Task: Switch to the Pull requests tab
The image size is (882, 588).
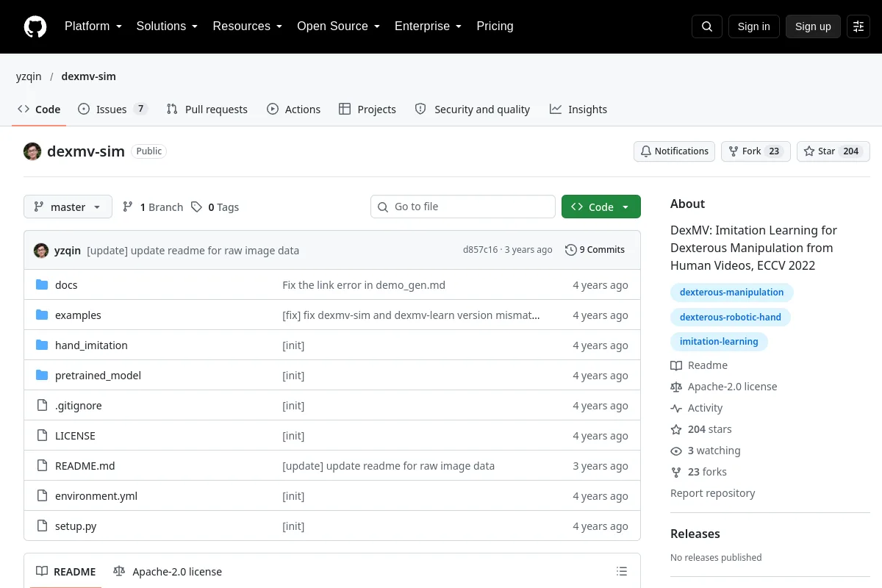Action: click(207, 110)
